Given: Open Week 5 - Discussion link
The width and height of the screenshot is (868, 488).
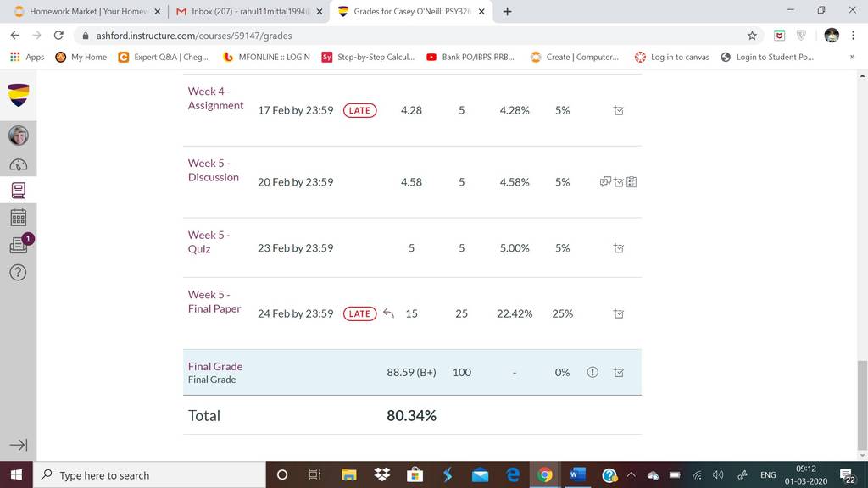Looking at the screenshot, I should pos(213,169).
